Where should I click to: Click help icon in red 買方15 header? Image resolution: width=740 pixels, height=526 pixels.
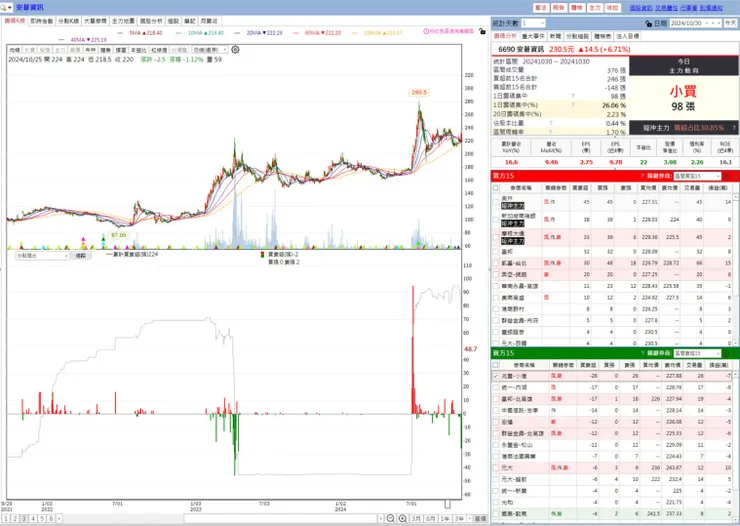(x=642, y=176)
